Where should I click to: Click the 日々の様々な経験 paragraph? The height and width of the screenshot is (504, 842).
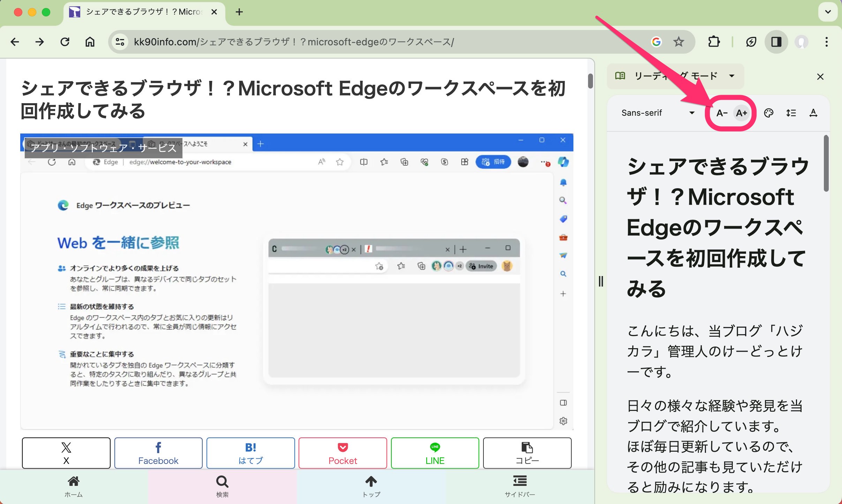[715, 446]
